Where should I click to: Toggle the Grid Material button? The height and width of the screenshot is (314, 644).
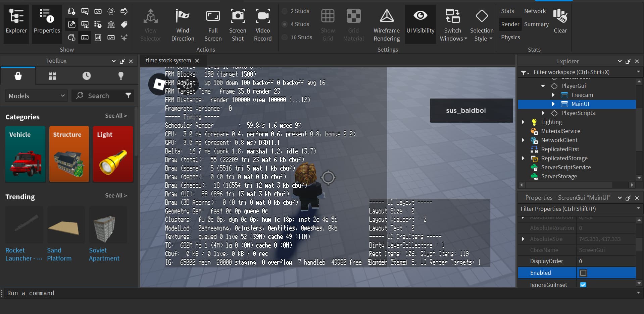[x=353, y=24]
